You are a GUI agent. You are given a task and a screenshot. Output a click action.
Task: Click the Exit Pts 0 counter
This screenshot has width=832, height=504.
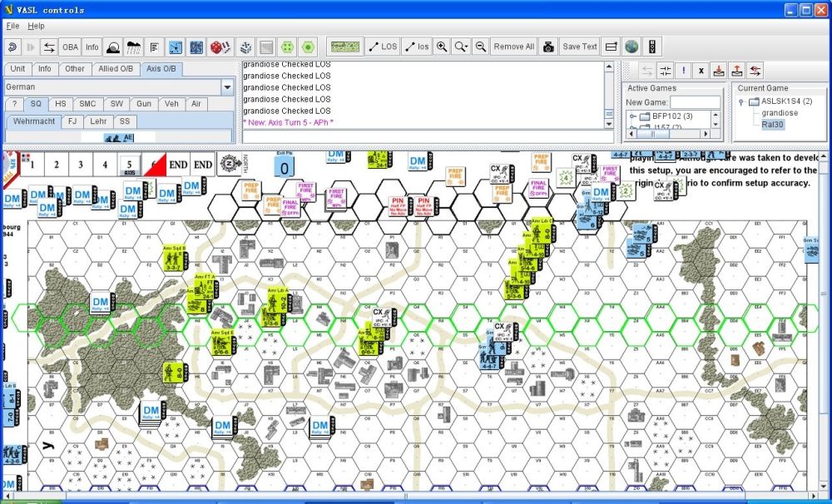point(285,165)
